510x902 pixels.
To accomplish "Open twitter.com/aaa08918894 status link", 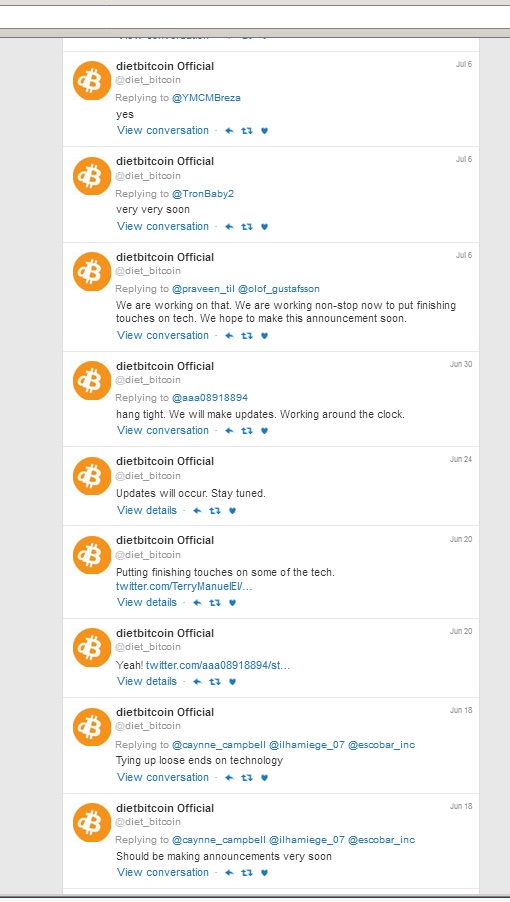I will 218,666.
